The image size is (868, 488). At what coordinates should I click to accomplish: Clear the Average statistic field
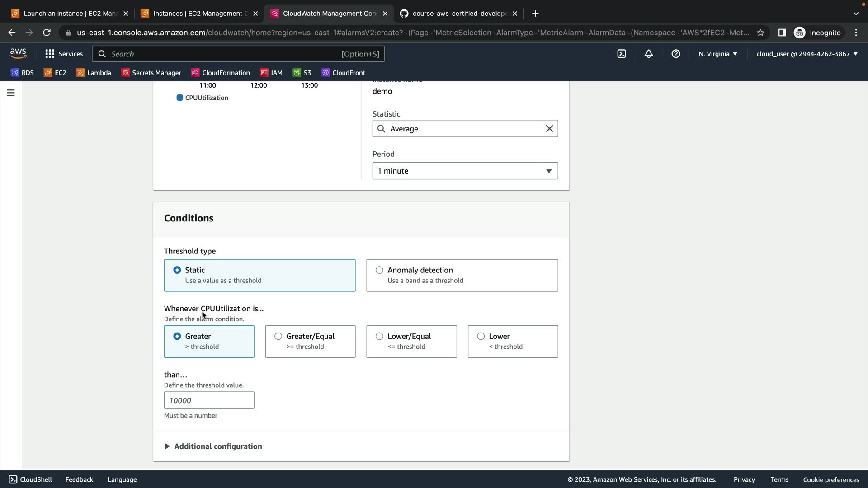549,129
